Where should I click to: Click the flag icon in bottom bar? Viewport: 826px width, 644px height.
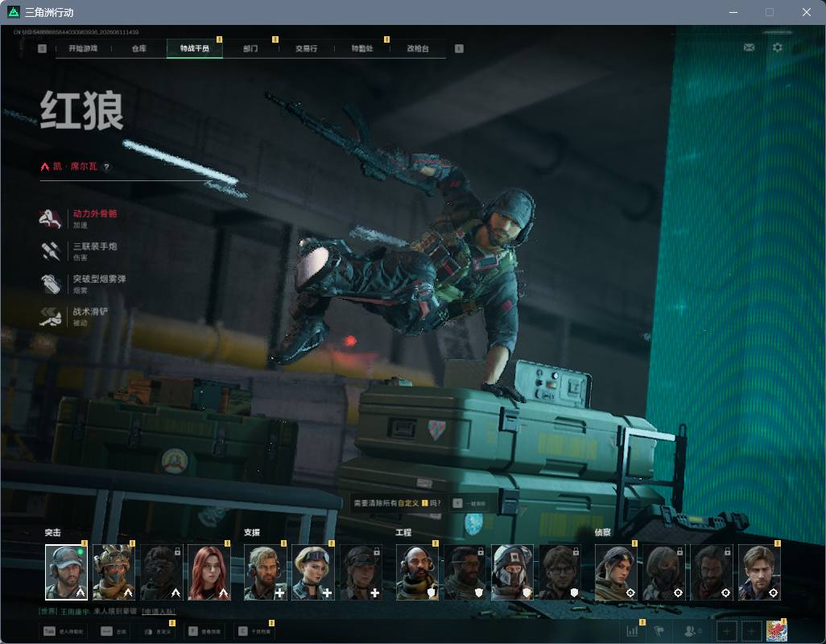[659, 630]
